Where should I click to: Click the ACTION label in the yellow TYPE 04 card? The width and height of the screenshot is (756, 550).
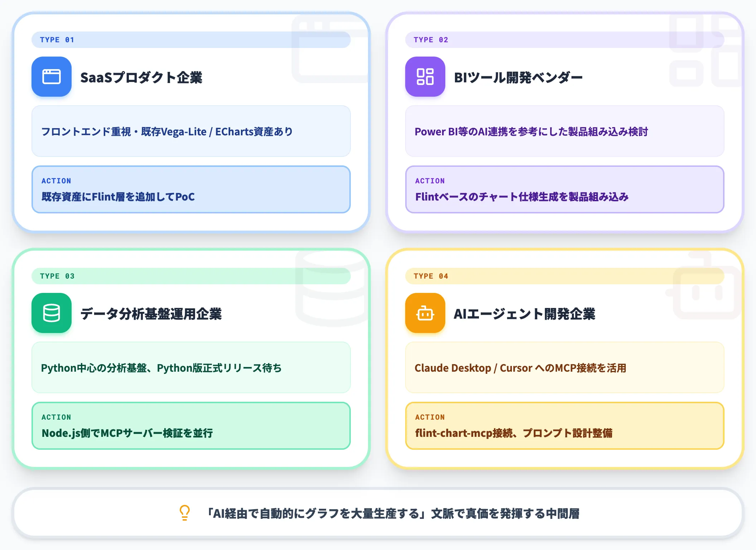[430, 417]
